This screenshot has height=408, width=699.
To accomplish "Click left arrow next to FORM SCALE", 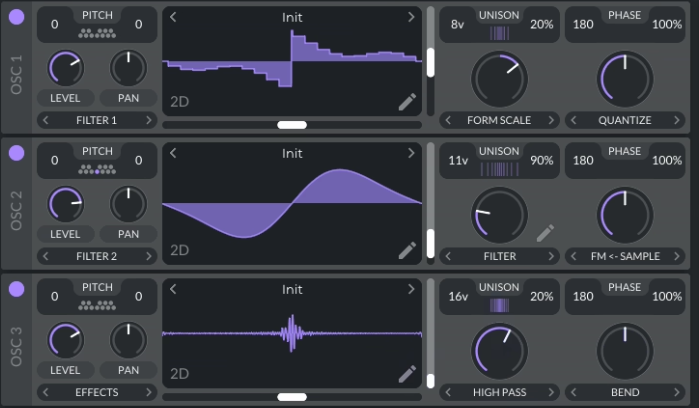I will coord(448,120).
